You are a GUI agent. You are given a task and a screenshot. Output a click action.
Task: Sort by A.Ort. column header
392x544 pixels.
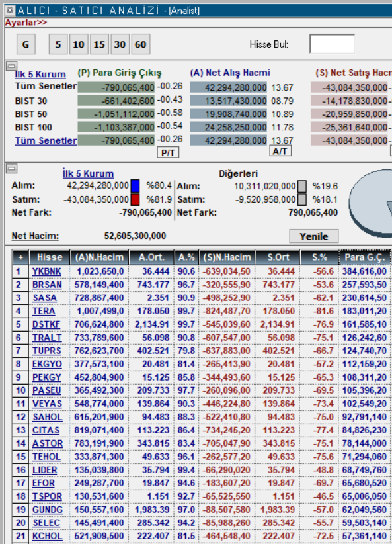151,257
